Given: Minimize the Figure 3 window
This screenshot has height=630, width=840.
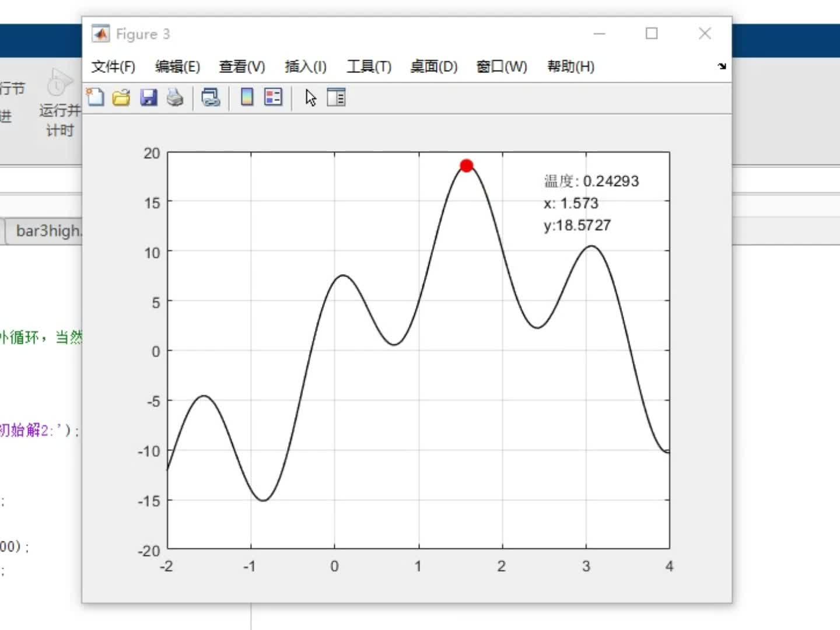Looking at the screenshot, I should [x=599, y=34].
